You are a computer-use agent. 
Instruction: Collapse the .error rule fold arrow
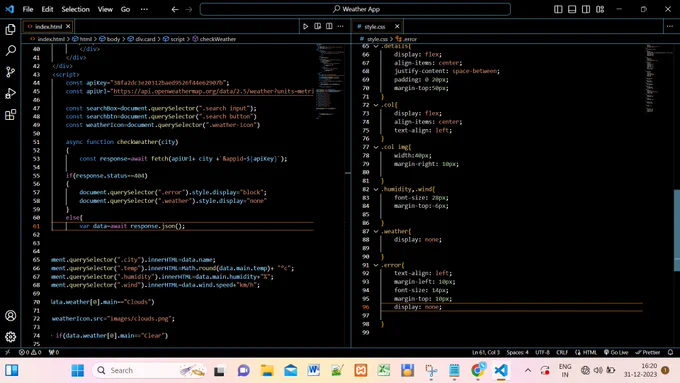pyautogui.click(x=376, y=265)
